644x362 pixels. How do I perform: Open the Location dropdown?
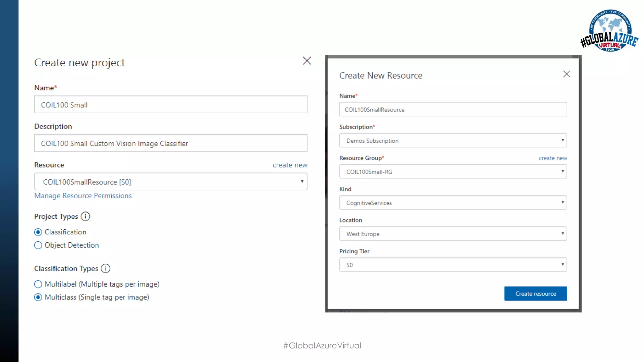[453, 234]
